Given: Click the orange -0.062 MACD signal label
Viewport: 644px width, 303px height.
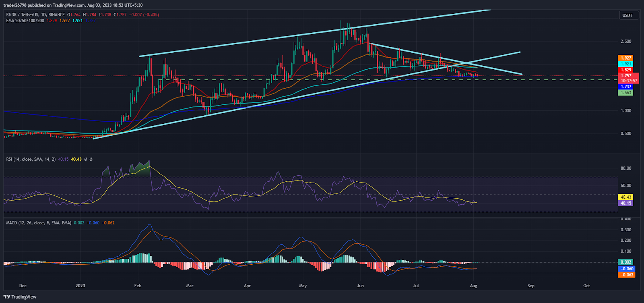Looking at the screenshot, I should (x=626, y=275).
